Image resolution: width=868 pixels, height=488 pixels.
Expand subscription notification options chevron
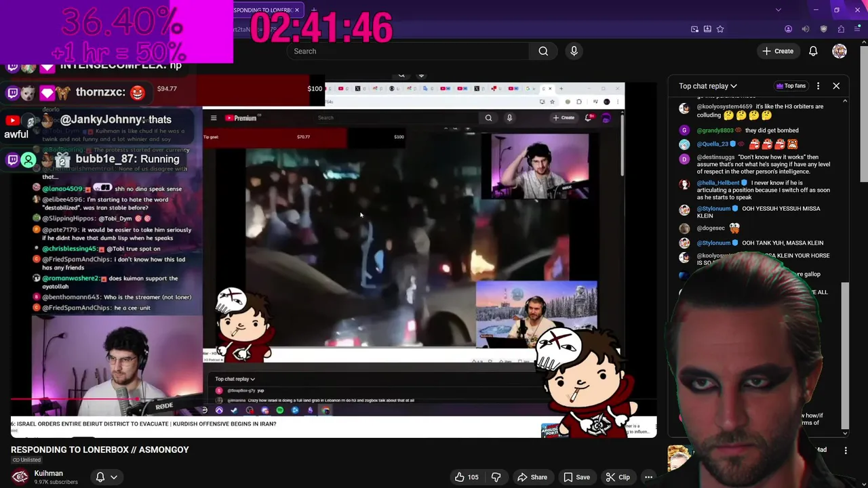point(114,477)
